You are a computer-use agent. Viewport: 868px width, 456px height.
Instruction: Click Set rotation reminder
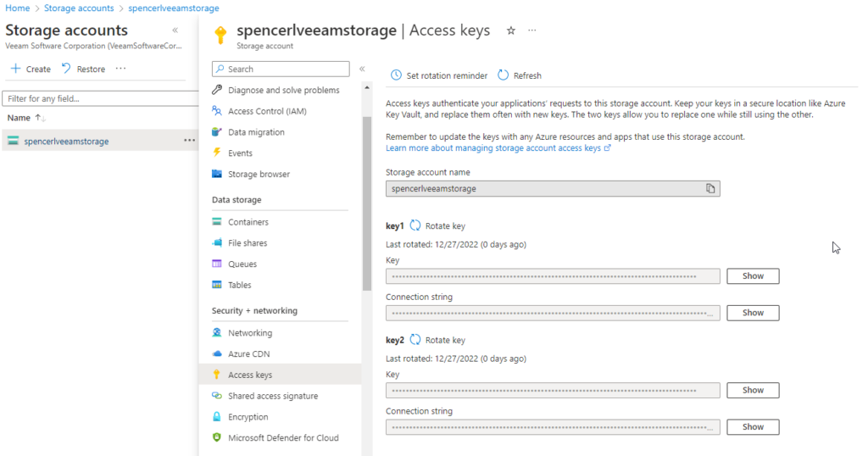pyautogui.click(x=439, y=75)
